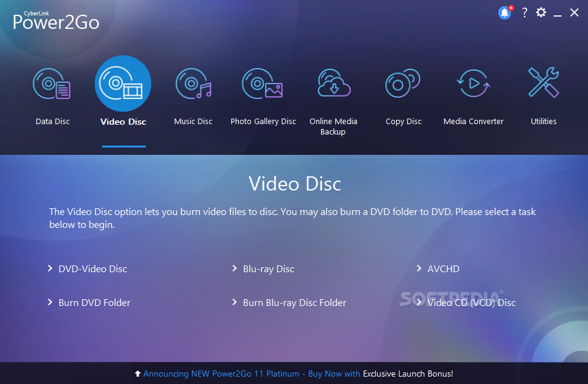The width and height of the screenshot is (588, 384).
Task: Open help question mark icon
Action: coord(525,13)
